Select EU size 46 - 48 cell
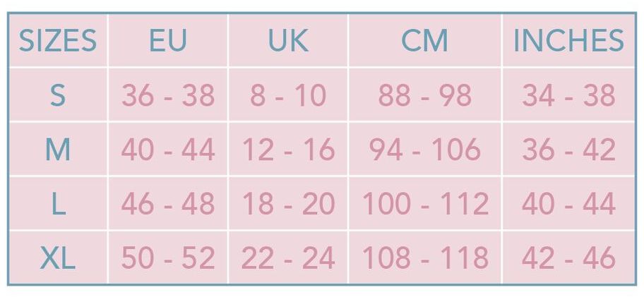 click(168, 204)
